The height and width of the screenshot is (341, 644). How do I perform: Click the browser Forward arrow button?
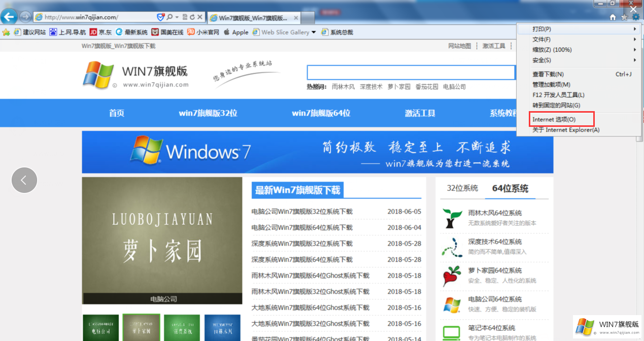[25, 17]
